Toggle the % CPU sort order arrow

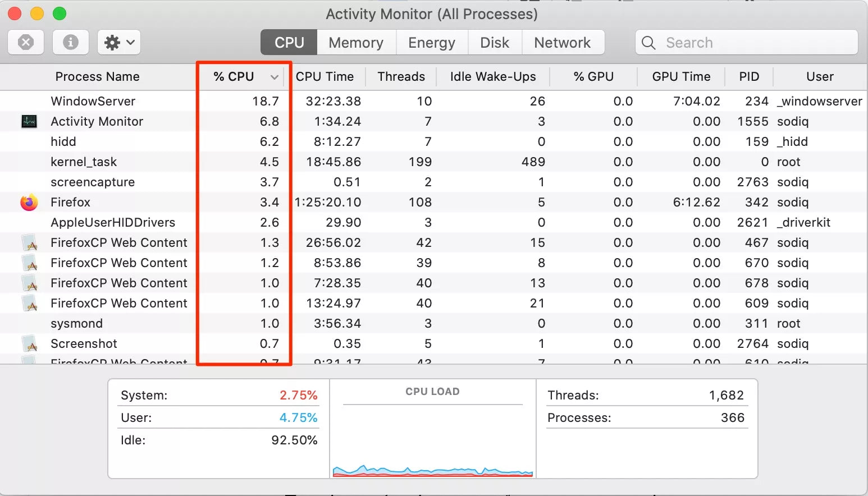(x=274, y=77)
